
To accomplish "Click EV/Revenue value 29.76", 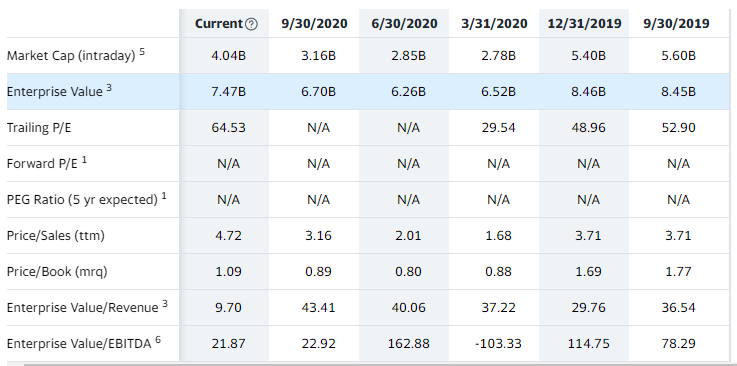I will click(x=588, y=307).
